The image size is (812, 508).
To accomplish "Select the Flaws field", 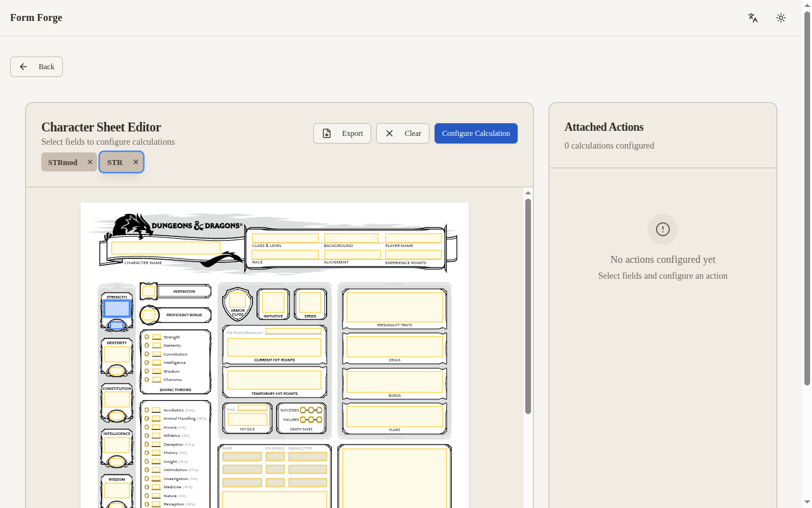I will pyautogui.click(x=395, y=417).
